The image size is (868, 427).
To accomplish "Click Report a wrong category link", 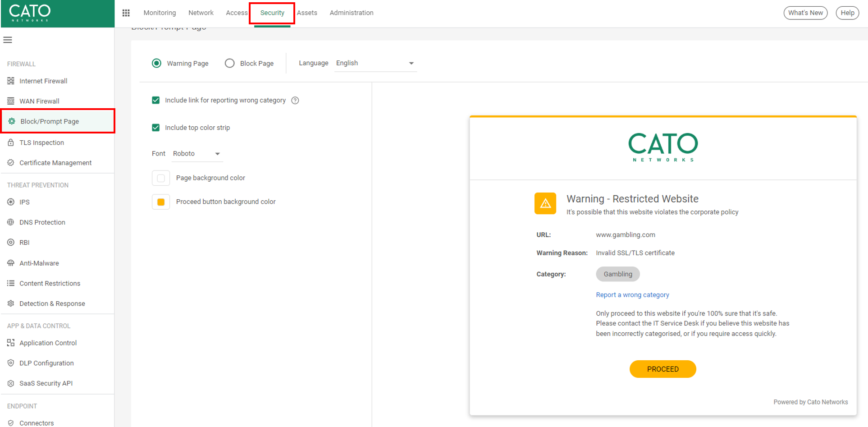I will (x=632, y=295).
